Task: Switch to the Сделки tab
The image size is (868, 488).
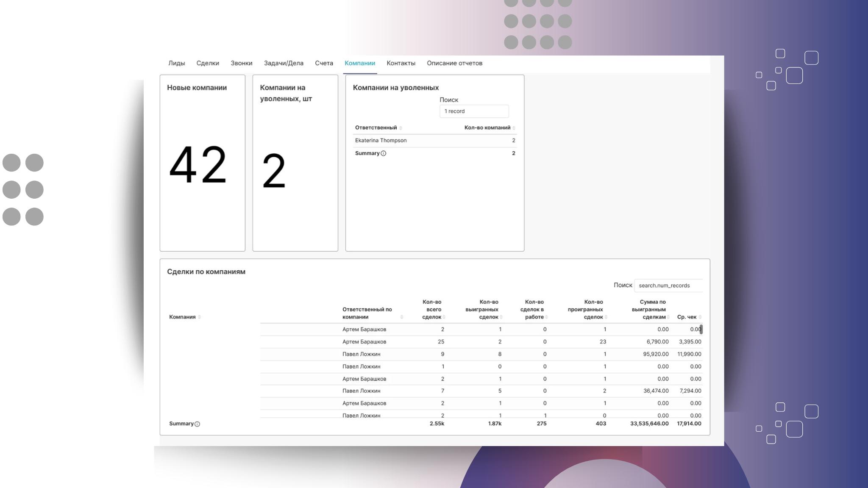Action: 208,63
